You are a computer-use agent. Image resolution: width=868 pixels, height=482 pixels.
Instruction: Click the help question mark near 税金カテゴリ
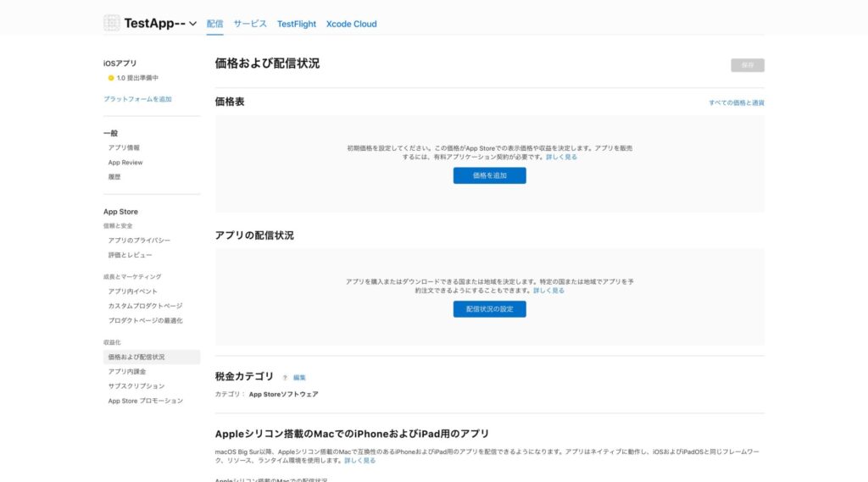point(285,378)
